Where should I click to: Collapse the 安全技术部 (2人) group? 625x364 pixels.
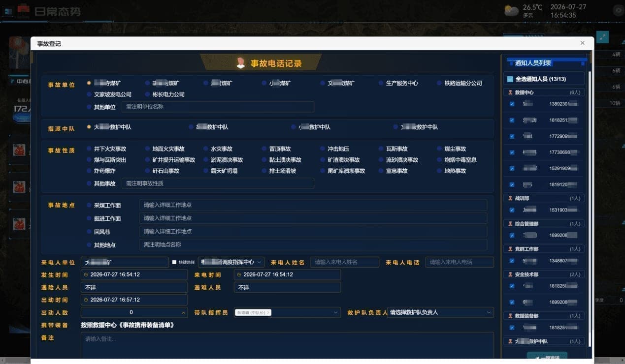[544, 274]
